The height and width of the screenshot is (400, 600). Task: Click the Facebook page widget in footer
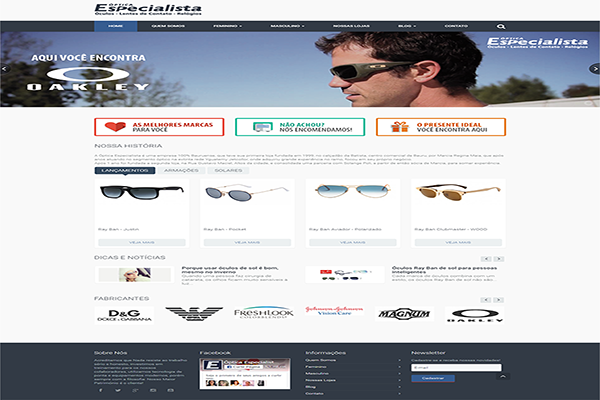(x=245, y=374)
